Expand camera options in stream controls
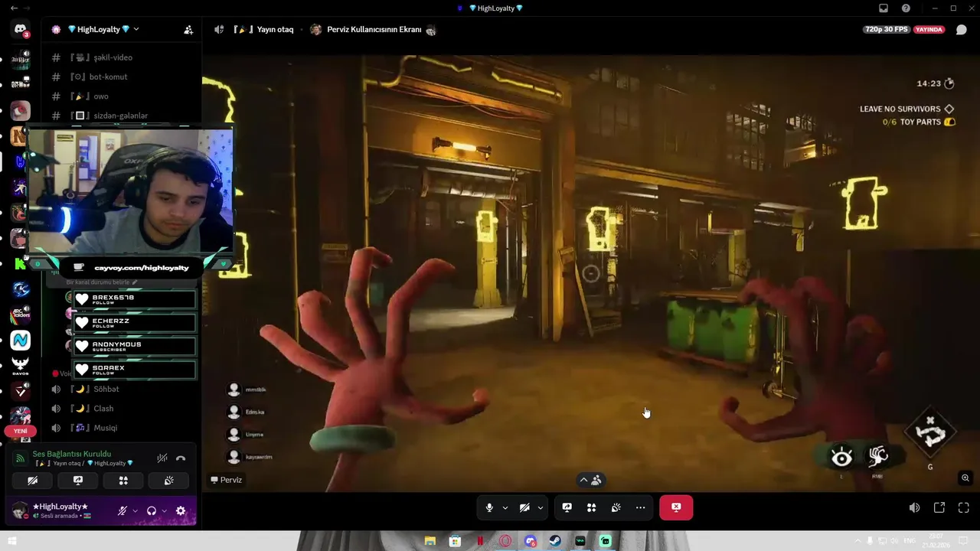 pyautogui.click(x=540, y=507)
